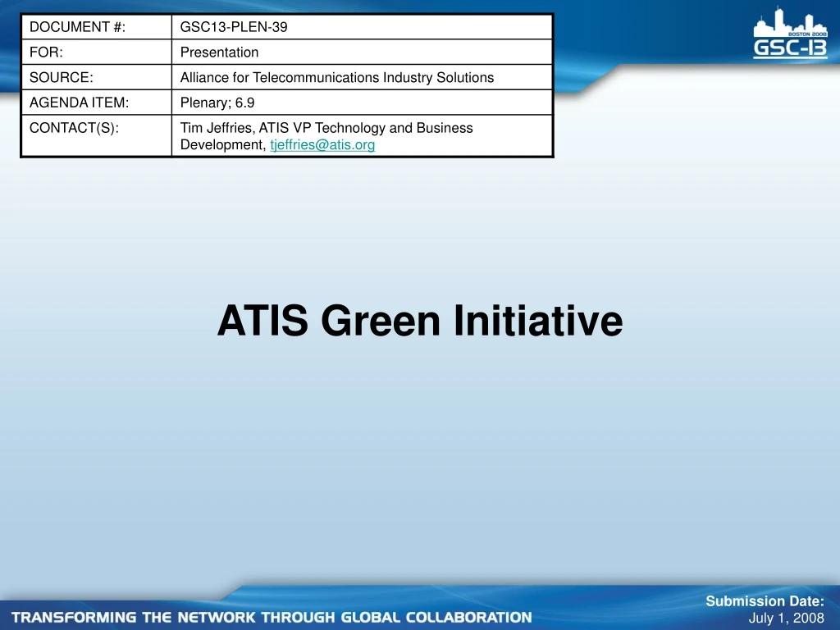
Task: Select the ATIS Green Initiative title
Action: point(420,321)
